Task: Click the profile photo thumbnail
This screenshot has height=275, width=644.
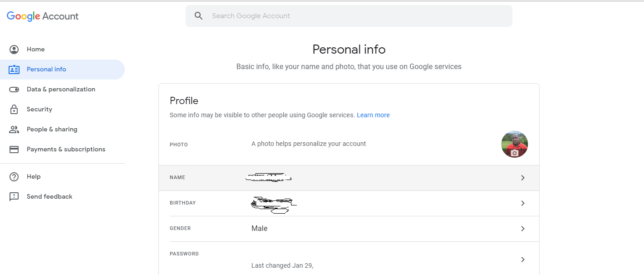Action: (x=515, y=144)
